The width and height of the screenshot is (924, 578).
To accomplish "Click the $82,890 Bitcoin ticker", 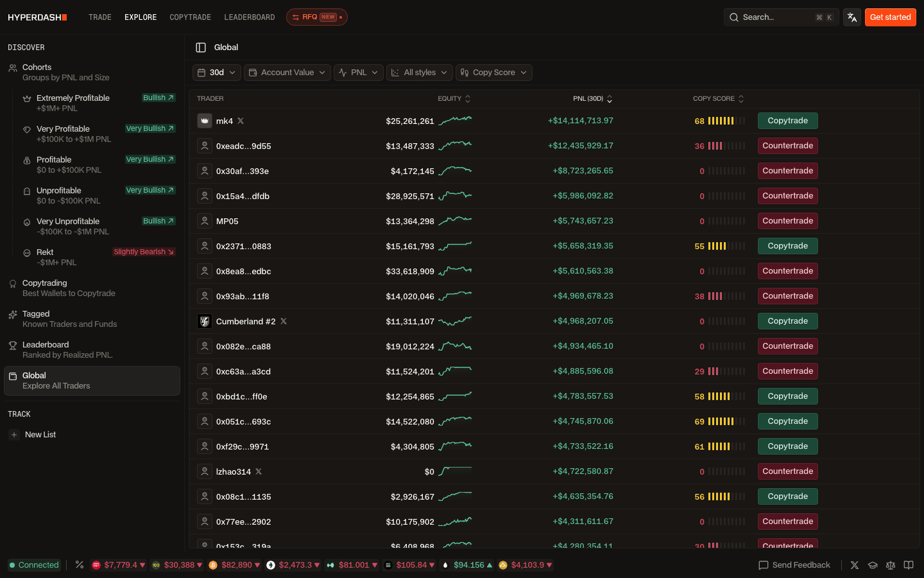I will pyautogui.click(x=235, y=565).
